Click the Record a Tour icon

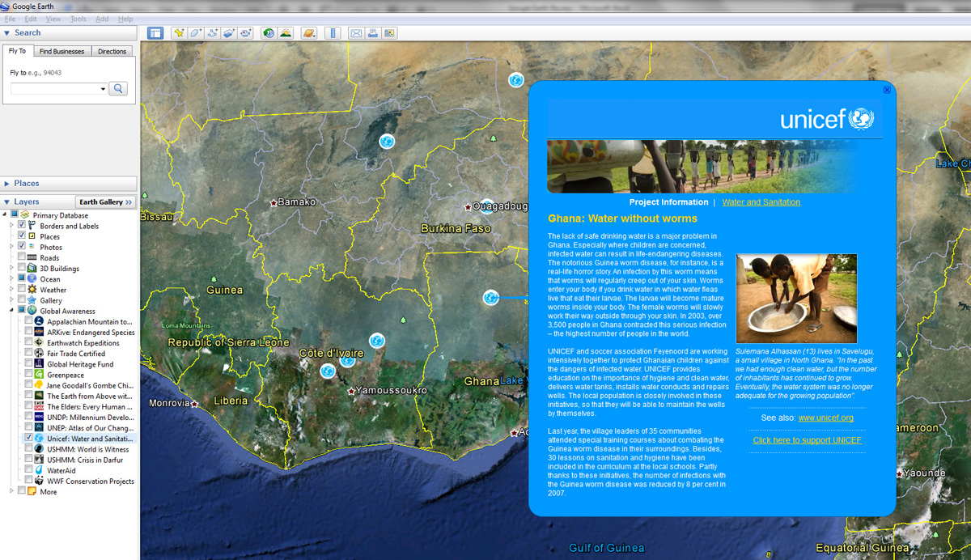tap(247, 33)
